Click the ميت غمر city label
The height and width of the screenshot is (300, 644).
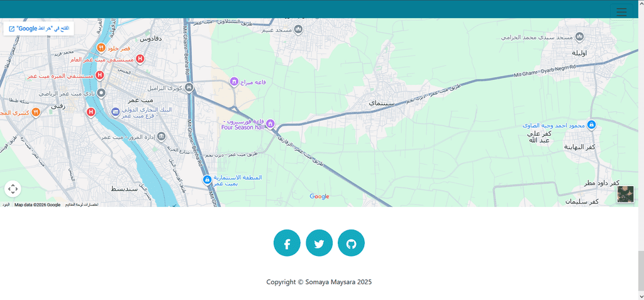140,100
